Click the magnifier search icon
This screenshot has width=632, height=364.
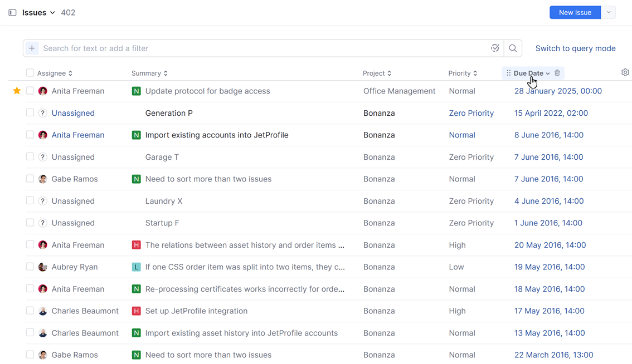pyautogui.click(x=513, y=48)
